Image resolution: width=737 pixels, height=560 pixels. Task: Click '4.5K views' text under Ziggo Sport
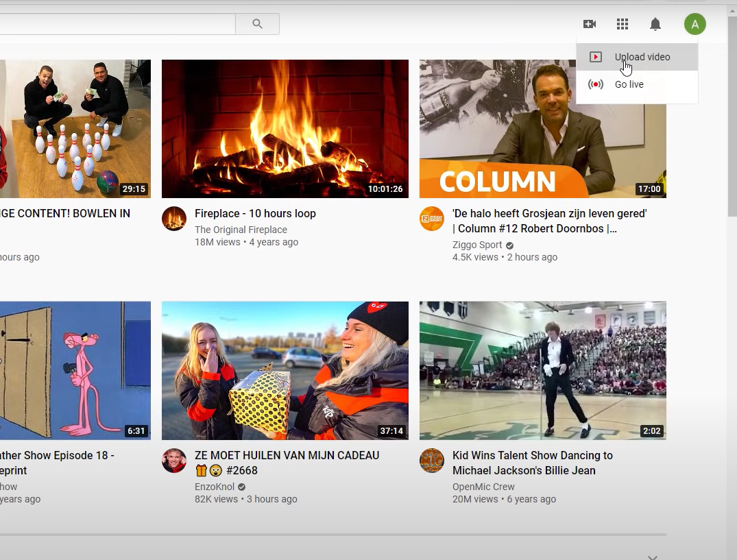(x=474, y=258)
